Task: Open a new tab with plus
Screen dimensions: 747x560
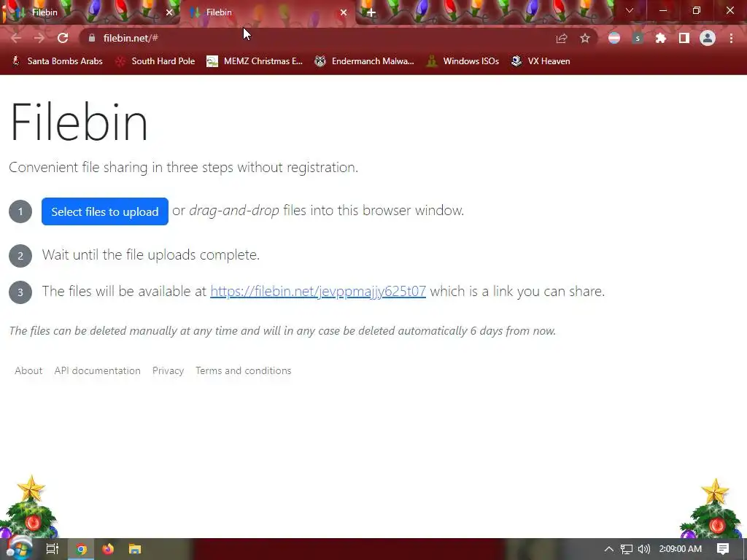Action: [371, 13]
